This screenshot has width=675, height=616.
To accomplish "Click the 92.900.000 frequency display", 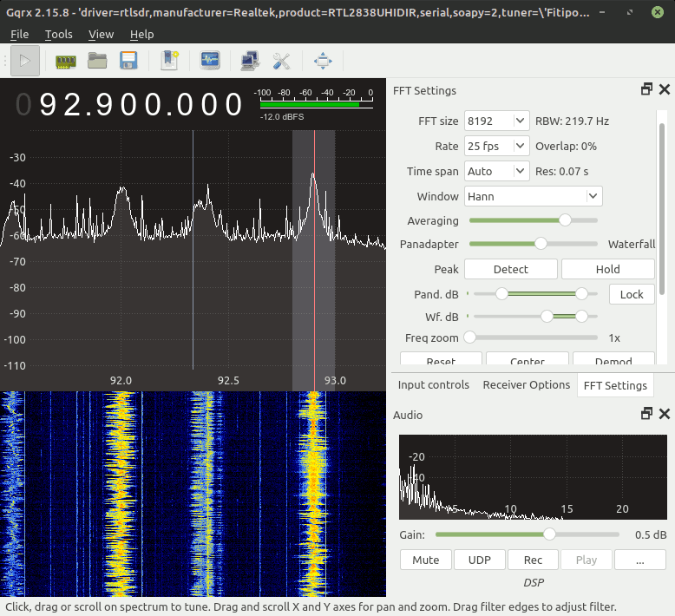I will click(x=129, y=105).
